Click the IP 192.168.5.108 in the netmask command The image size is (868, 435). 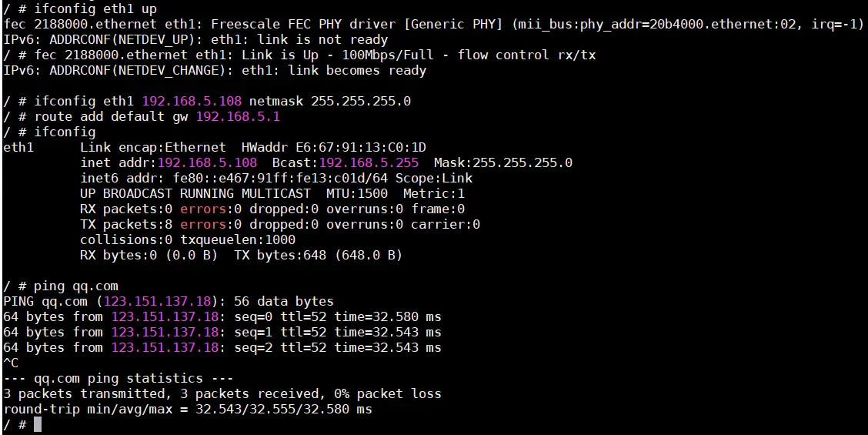pos(192,102)
